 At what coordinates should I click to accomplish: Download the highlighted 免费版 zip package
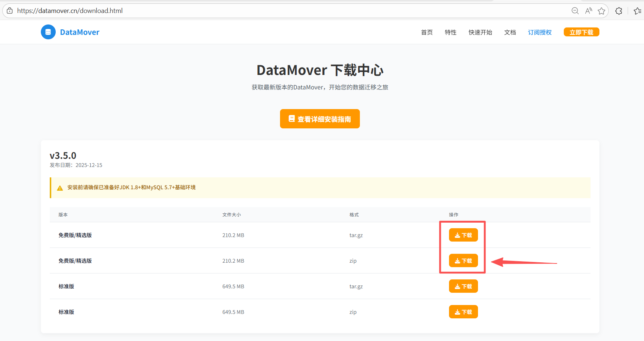click(x=463, y=260)
